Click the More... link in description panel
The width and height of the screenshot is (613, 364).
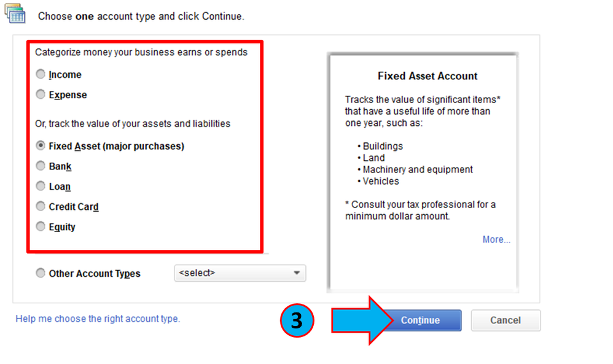pyautogui.click(x=496, y=239)
